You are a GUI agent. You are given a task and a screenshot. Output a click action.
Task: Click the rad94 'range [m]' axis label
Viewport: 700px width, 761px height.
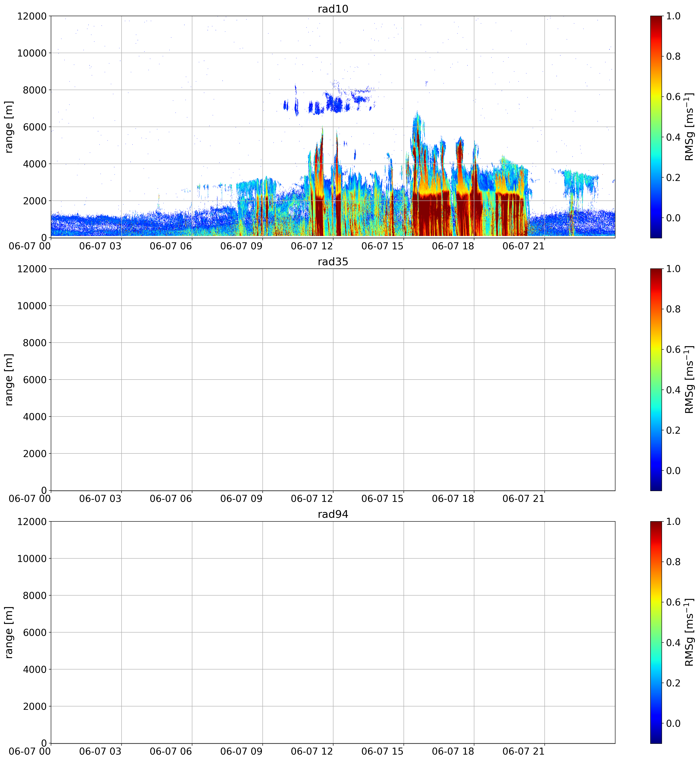click(9, 632)
